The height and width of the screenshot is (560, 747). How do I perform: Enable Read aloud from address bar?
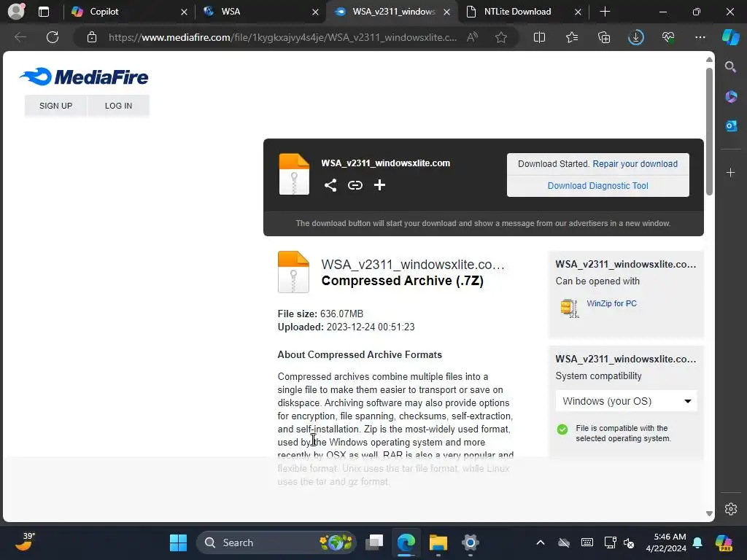tap(472, 37)
